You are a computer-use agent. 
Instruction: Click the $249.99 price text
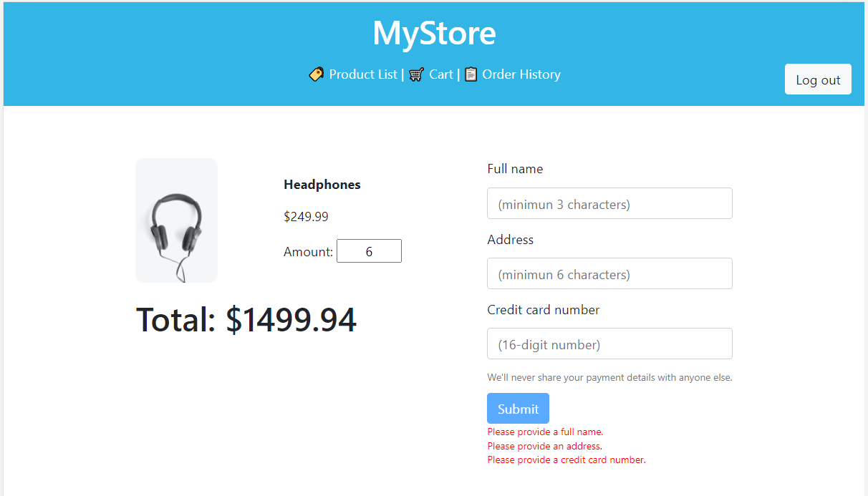click(306, 217)
